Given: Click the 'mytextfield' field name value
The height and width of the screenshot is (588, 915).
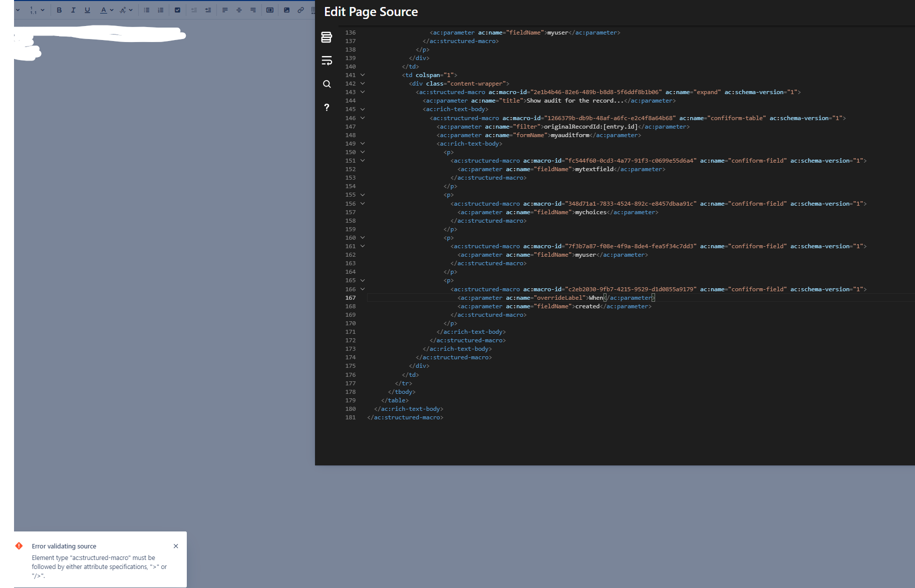Looking at the screenshot, I should pyautogui.click(x=594, y=169).
